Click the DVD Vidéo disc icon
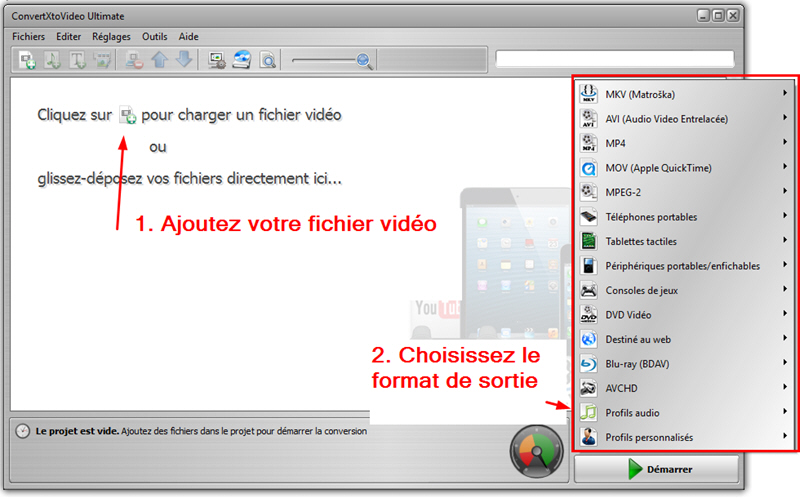The height and width of the screenshot is (498, 800). (588, 314)
